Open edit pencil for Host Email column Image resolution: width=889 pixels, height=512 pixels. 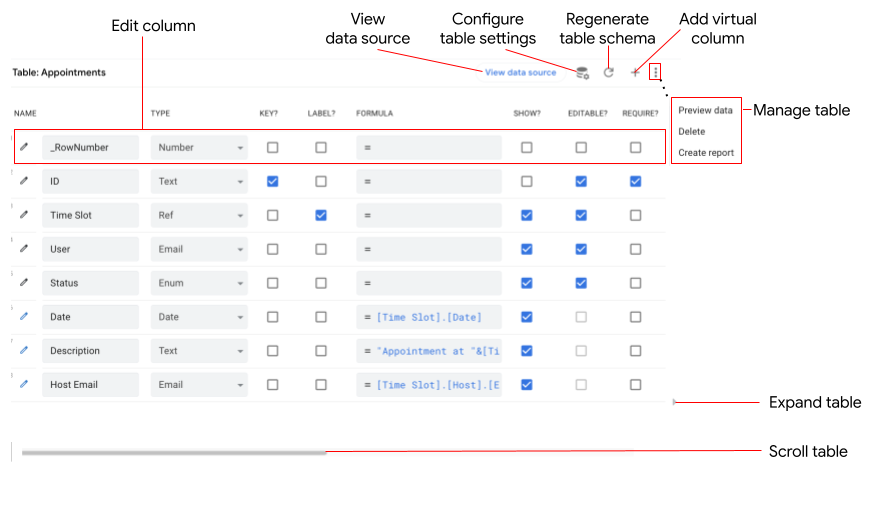[x=24, y=384]
